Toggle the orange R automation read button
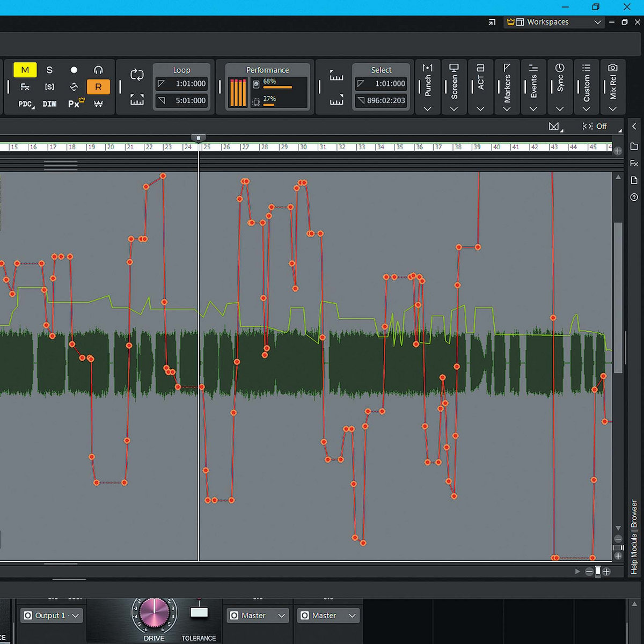Screen dimensions: 644x644 [x=98, y=86]
